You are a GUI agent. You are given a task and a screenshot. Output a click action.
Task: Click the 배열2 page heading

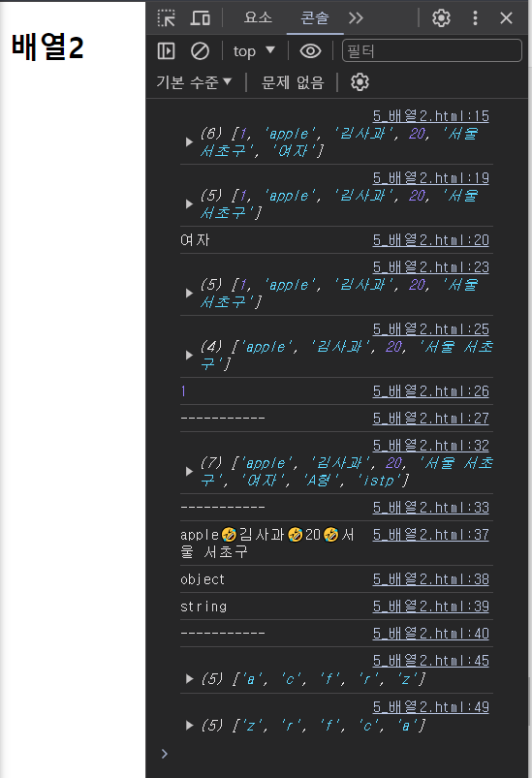pyautogui.click(x=47, y=47)
